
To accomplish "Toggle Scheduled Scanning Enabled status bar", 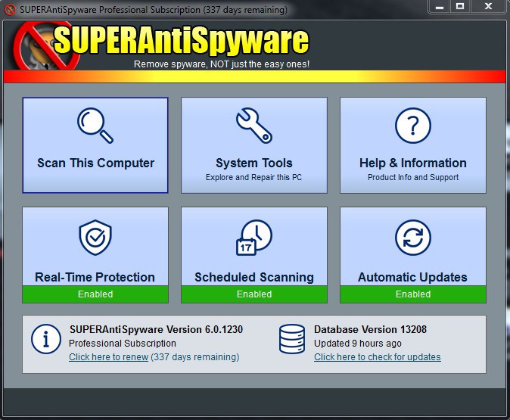I will [254, 294].
